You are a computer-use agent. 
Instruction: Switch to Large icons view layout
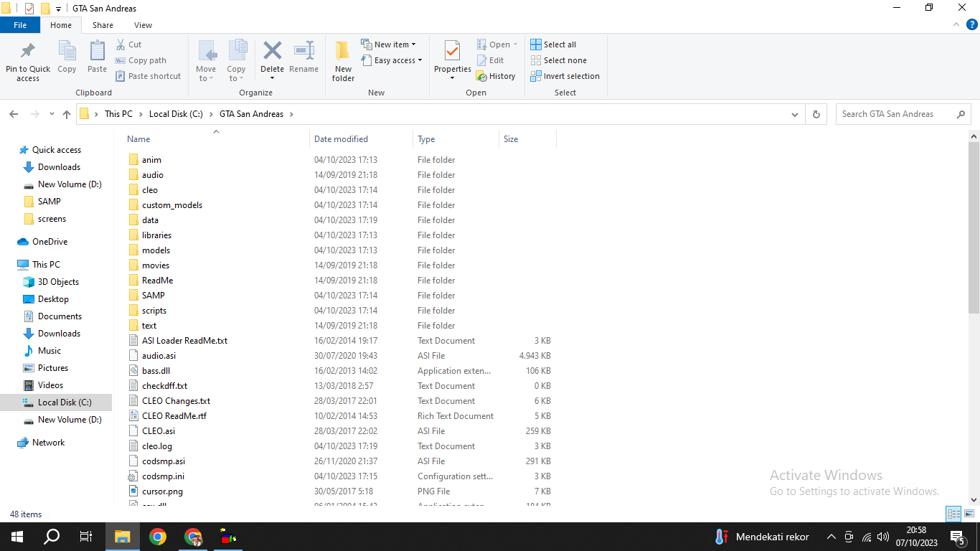tap(969, 514)
